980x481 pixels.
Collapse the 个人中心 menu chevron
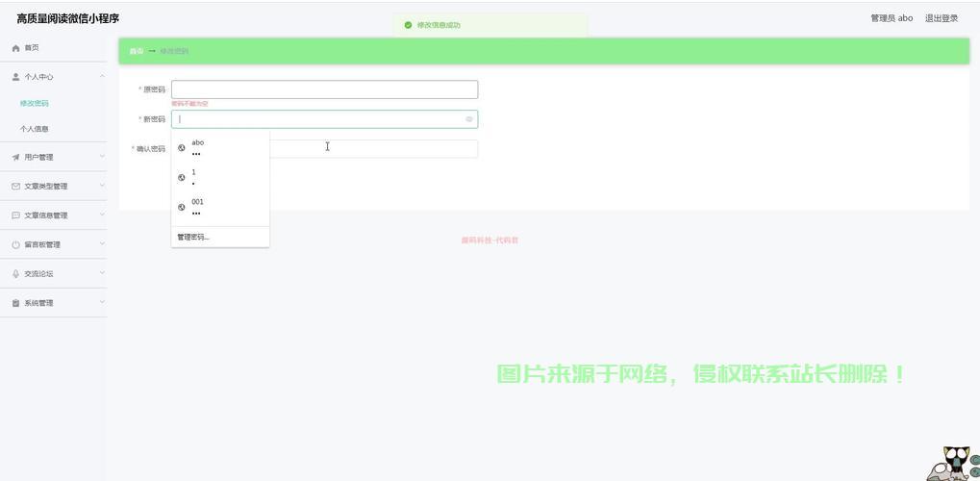point(102,77)
